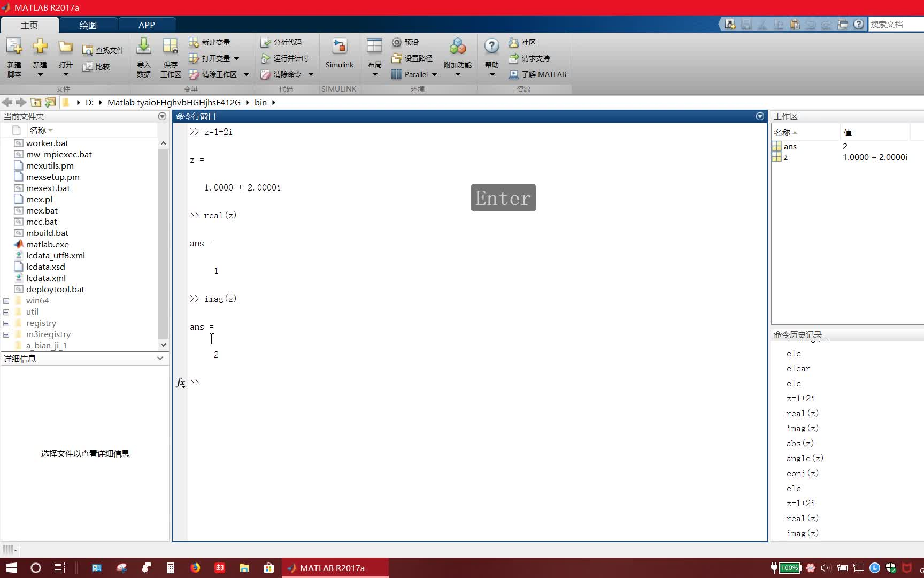Click the command prompt input line
Viewport: 924px width, 578px height.
[476, 382]
